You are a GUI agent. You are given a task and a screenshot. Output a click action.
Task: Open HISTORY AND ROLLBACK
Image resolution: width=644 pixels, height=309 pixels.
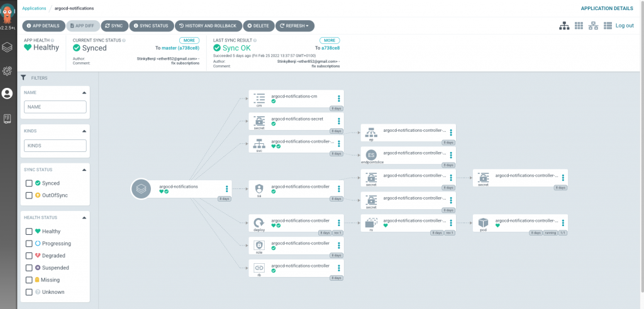click(208, 26)
